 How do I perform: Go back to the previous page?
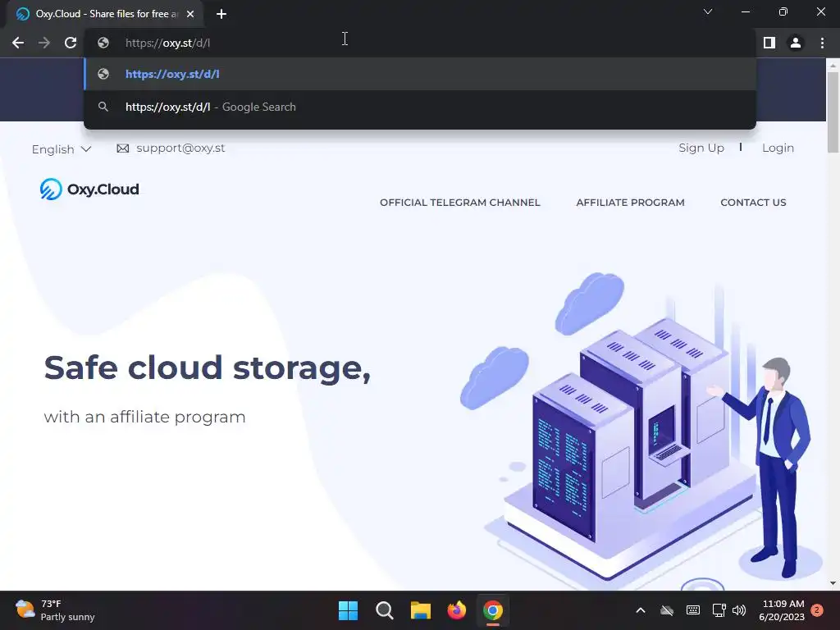[x=18, y=43]
